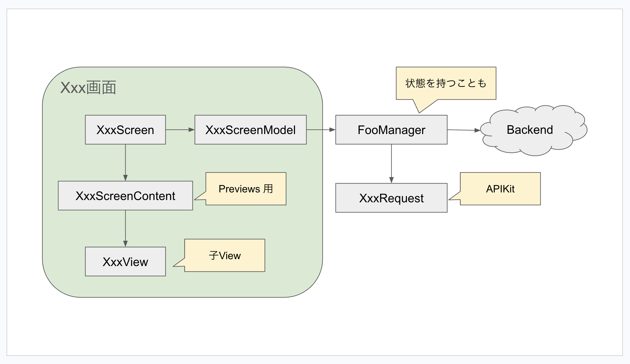
Task: Select the XxxScreen box
Action: [x=125, y=130]
